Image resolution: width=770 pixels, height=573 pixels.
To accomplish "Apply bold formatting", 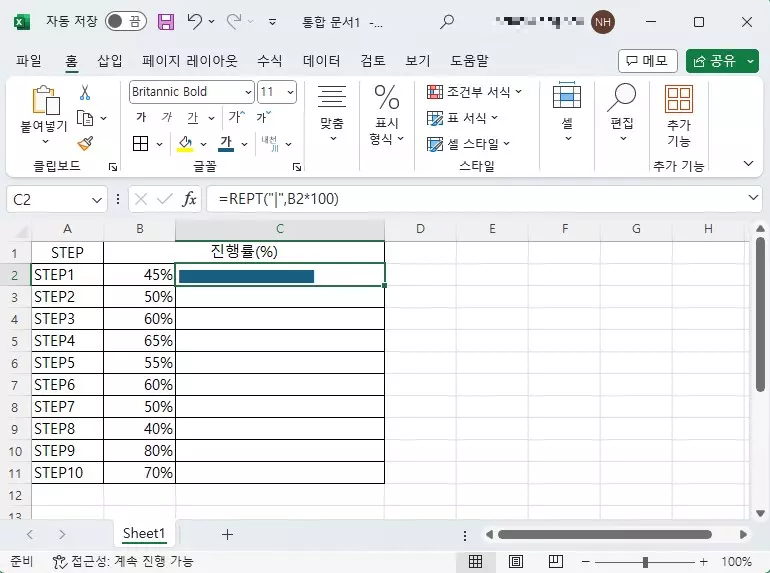I will [141, 117].
